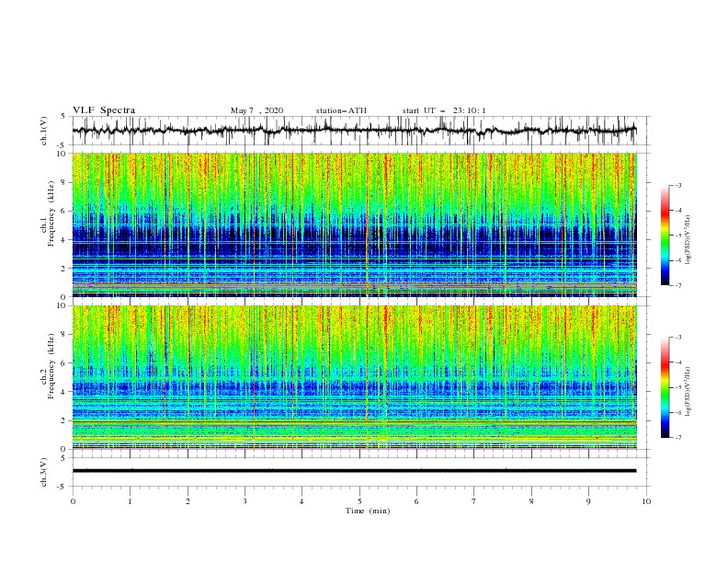Click the "station=ATH" label
The height and width of the screenshot is (563, 728).
tap(341, 110)
